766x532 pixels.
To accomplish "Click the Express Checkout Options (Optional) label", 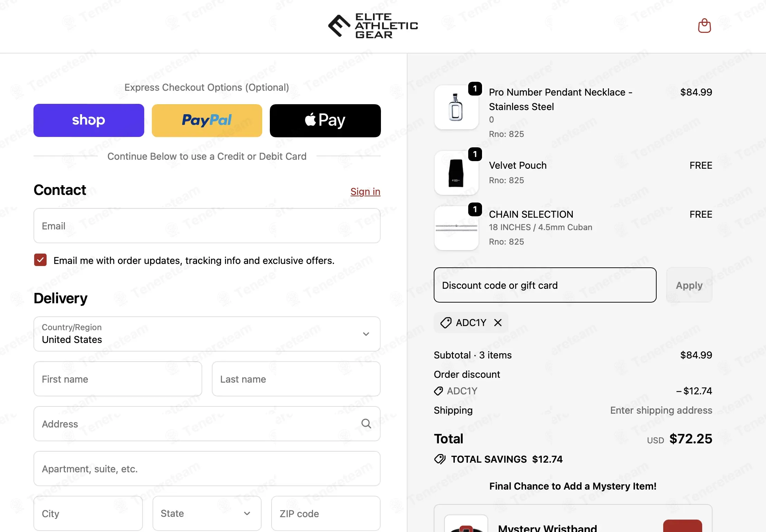I will [x=207, y=87].
